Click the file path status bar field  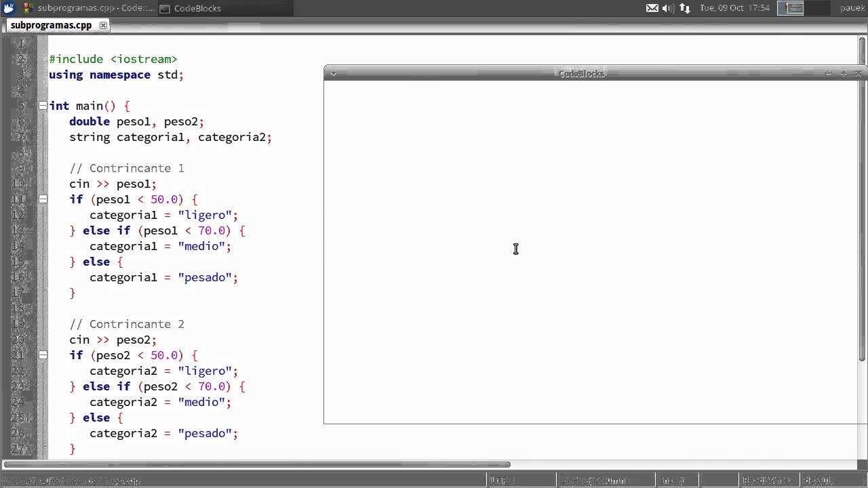click(243, 480)
